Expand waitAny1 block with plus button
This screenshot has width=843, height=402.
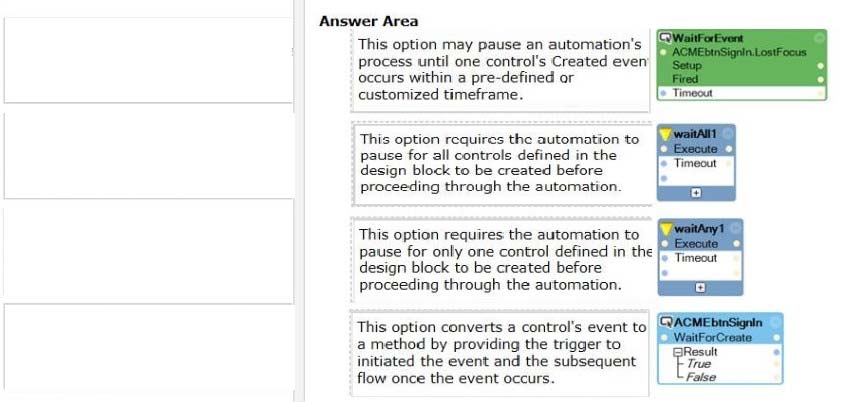pos(700,288)
